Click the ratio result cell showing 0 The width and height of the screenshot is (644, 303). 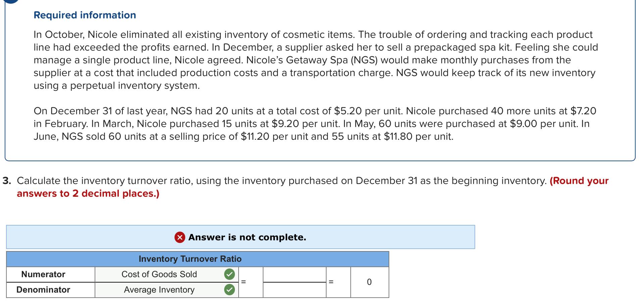(x=369, y=282)
